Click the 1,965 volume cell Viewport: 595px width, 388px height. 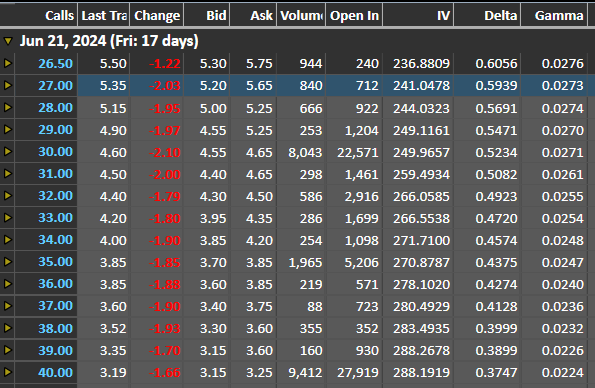click(x=305, y=263)
